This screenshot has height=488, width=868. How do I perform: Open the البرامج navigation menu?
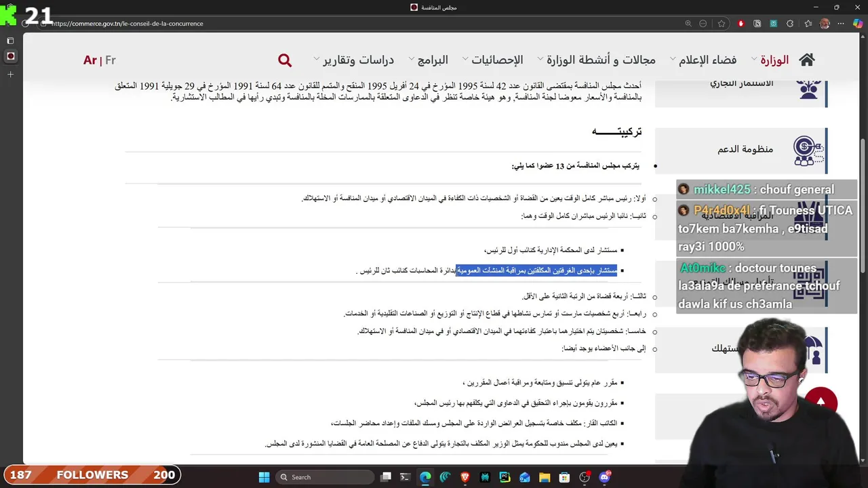(433, 60)
